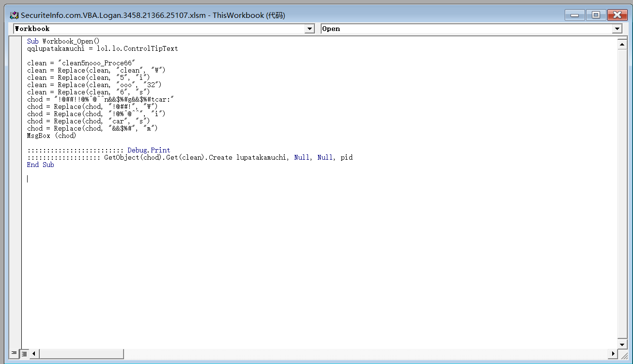Screen dimensions: 633x364
Task: Click the line 'Sub Workbook_Open()'
Action: click(63, 41)
